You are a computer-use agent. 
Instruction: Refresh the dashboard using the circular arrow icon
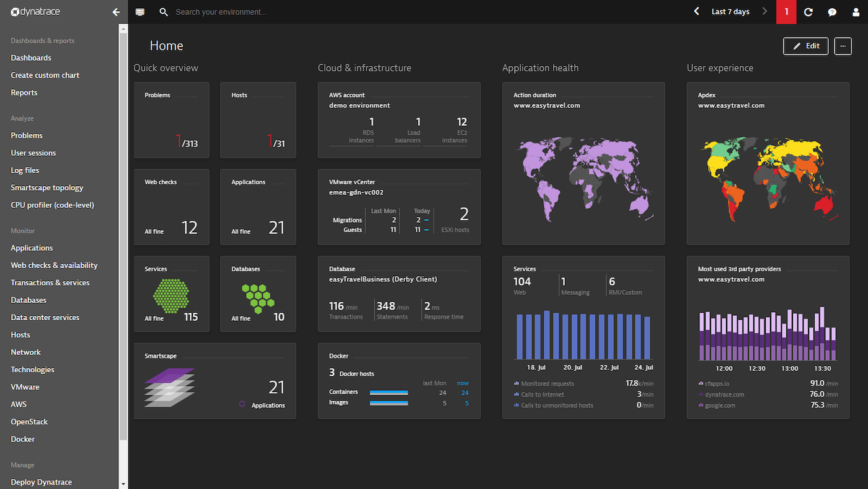coord(808,12)
